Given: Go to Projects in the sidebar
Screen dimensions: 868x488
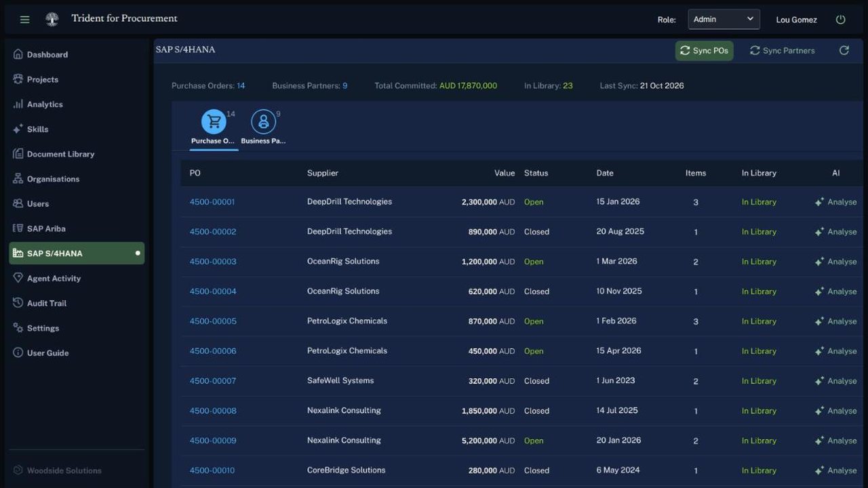Looking at the screenshot, I should (x=77, y=79).
